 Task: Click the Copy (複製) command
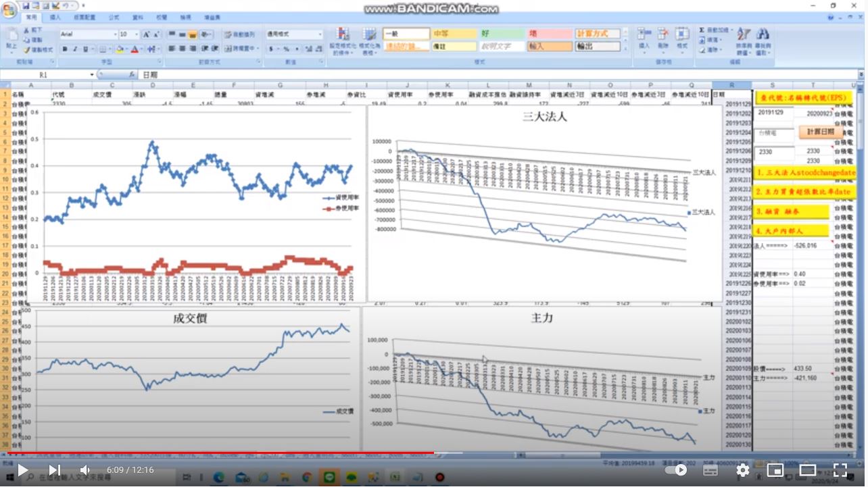32,40
